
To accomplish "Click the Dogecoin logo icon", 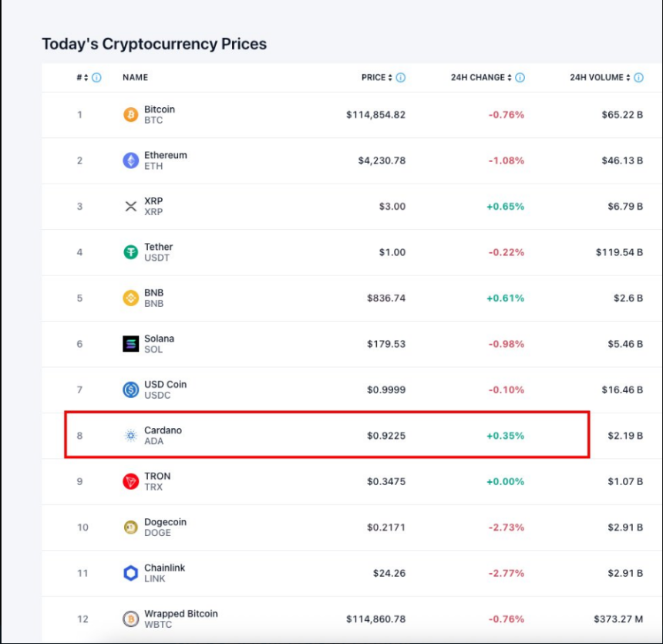I will [x=131, y=528].
